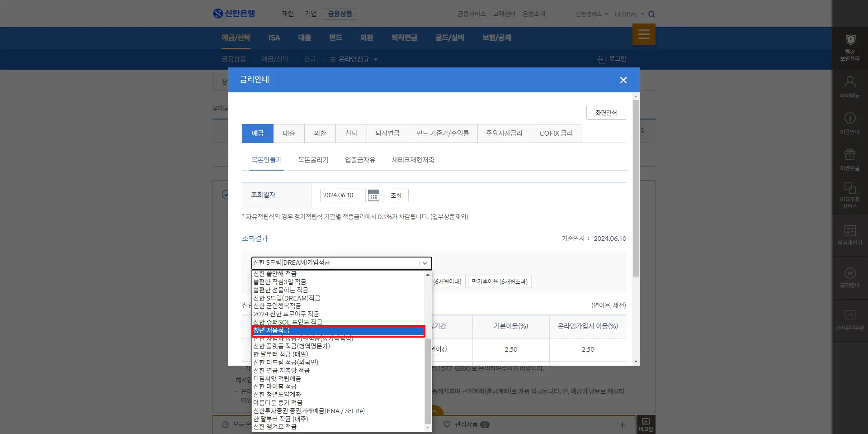Open 뱅킹 보안관리 shield icon in sidebar
Image resolution: width=868 pixels, height=434 pixels.
(x=850, y=48)
